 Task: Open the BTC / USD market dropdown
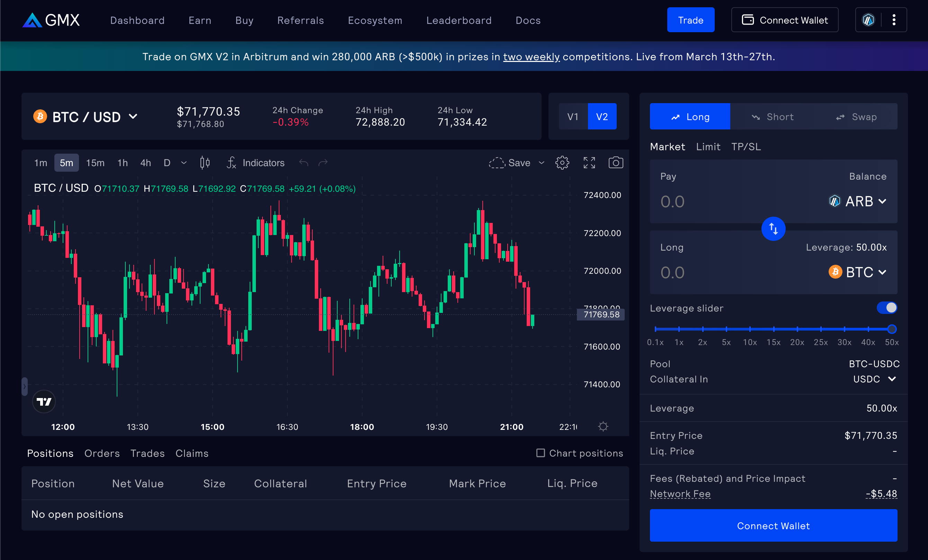(86, 117)
